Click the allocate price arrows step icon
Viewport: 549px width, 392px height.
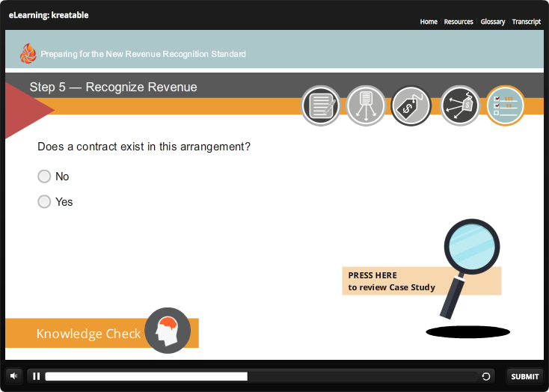(460, 106)
